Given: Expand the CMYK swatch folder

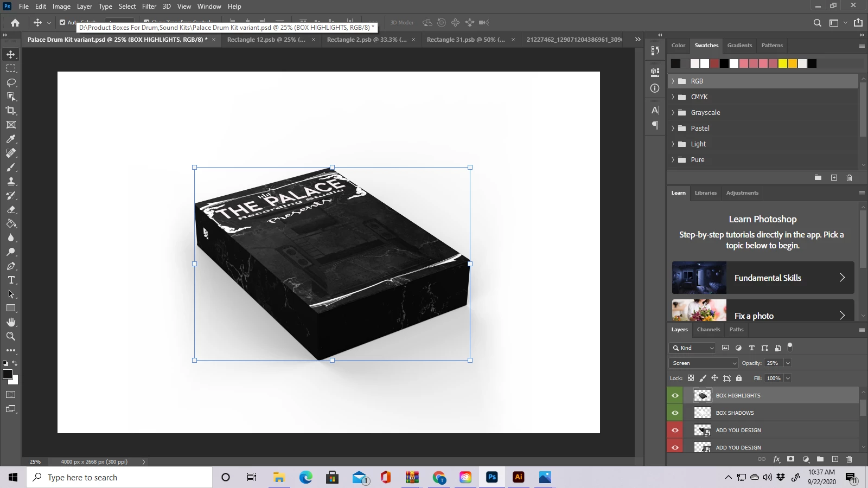Looking at the screenshot, I should point(673,97).
